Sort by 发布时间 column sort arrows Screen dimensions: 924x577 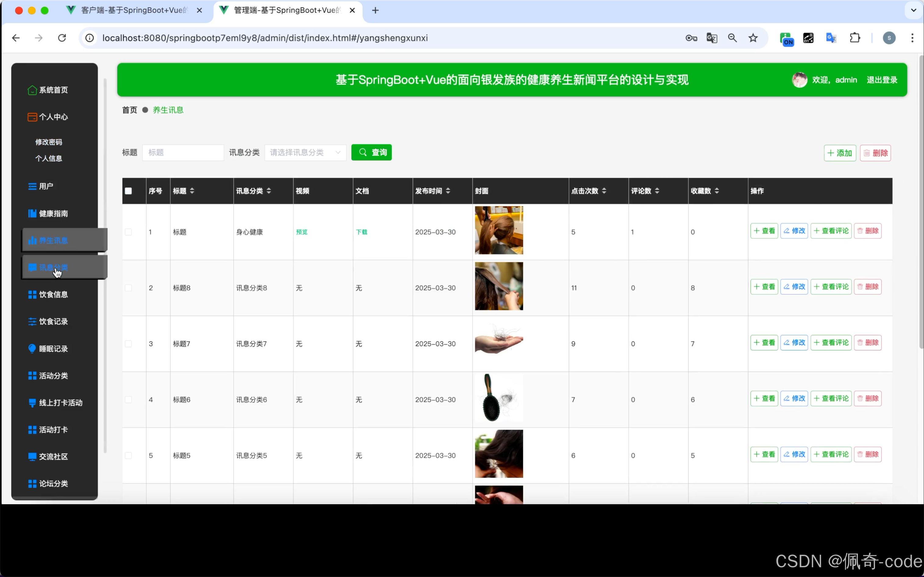(x=448, y=191)
